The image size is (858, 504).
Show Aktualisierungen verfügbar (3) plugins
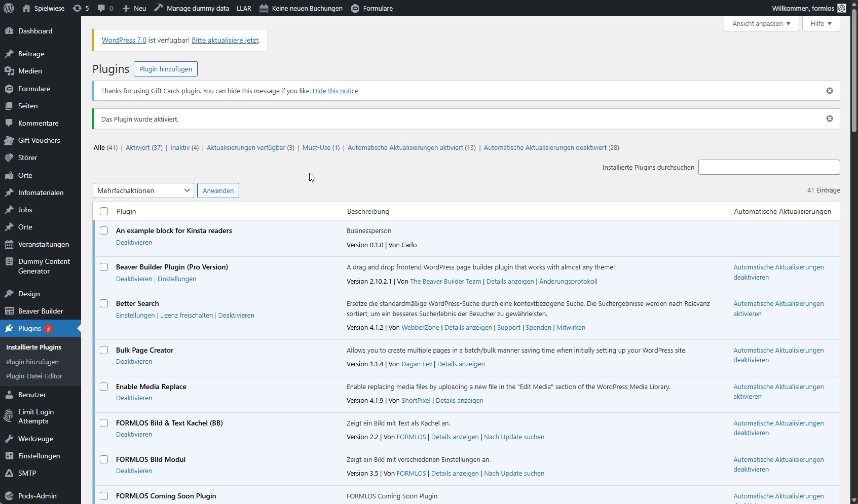coord(250,148)
